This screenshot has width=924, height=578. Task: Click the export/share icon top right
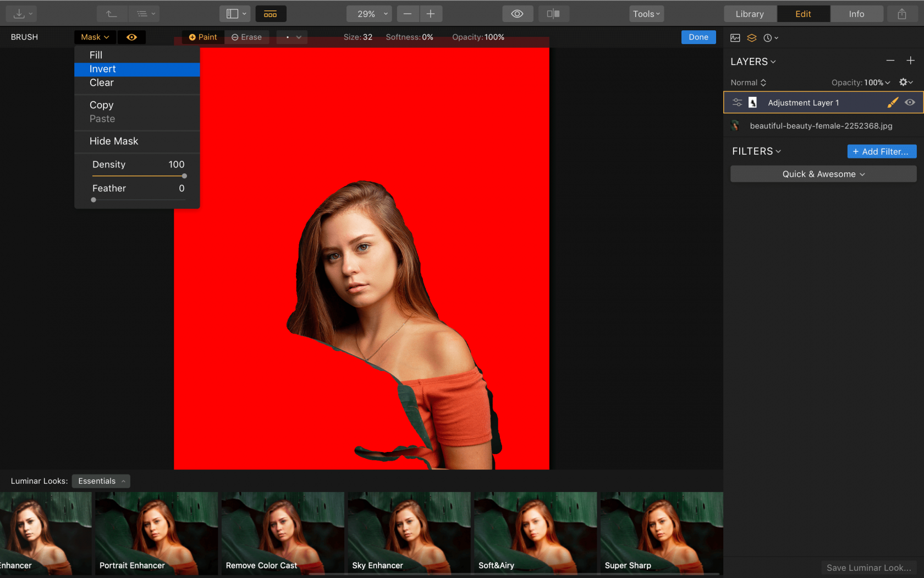(x=901, y=13)
